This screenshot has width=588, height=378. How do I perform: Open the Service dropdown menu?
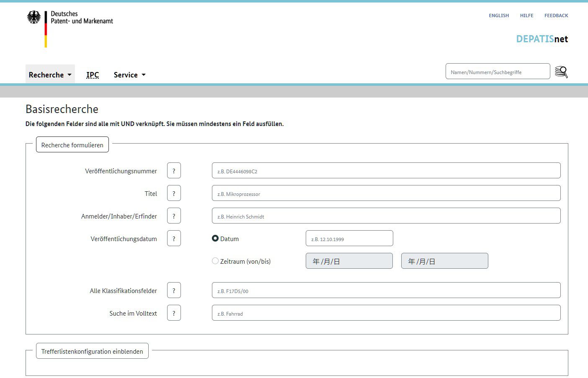[129, 75]
